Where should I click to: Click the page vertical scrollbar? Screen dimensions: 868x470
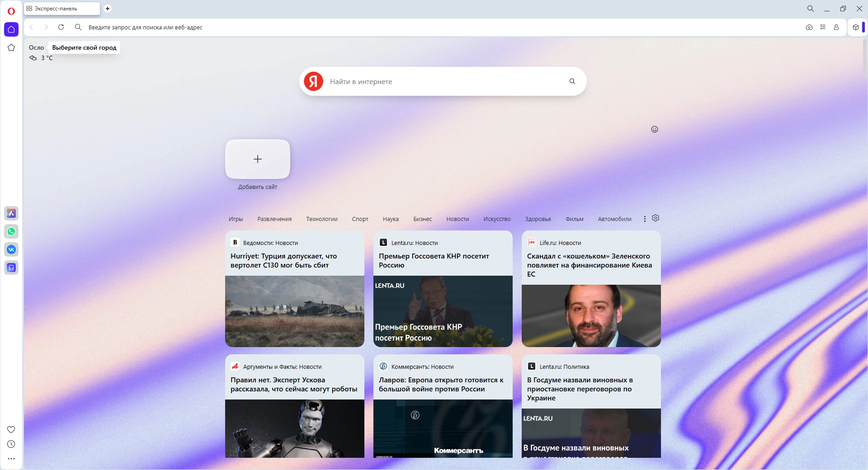[864, 56]
